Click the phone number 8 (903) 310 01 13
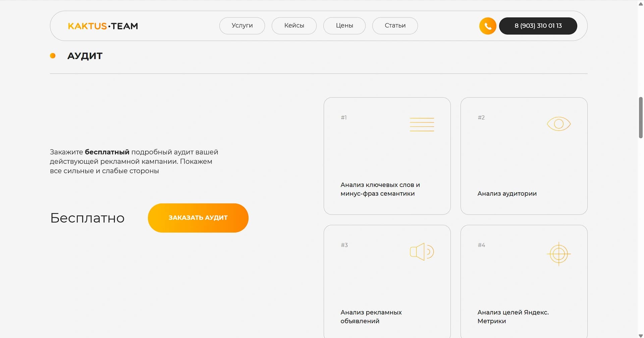The width and height of the screenshot is (644, 338). pos(538,26)
